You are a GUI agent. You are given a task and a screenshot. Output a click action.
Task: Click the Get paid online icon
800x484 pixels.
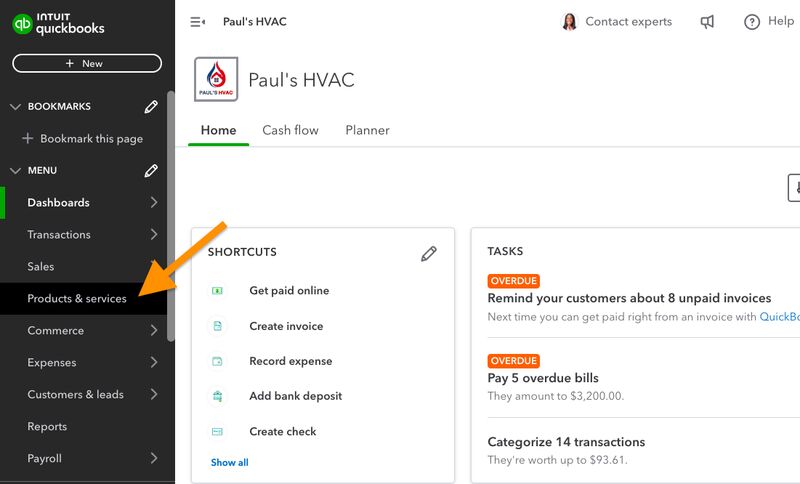217,291
